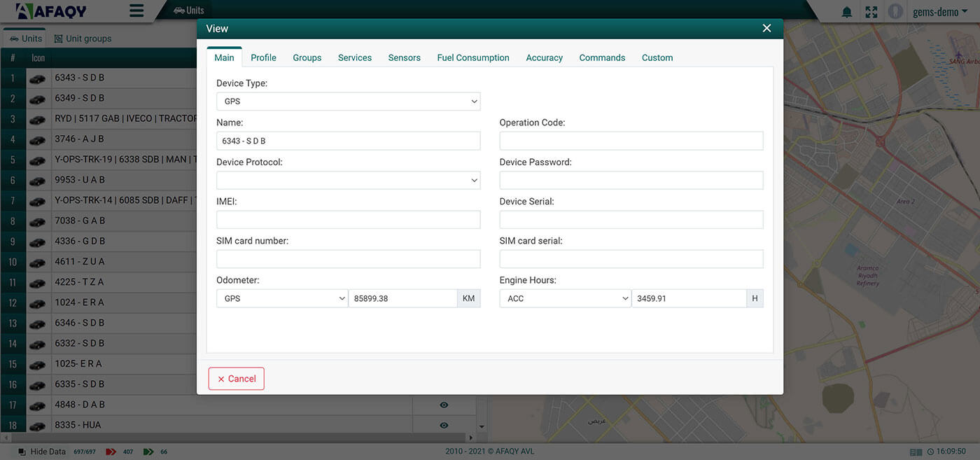The height and width of the screenshot is (460, 980).
Task: Switch to the Main tab
Action: point(224,57)
